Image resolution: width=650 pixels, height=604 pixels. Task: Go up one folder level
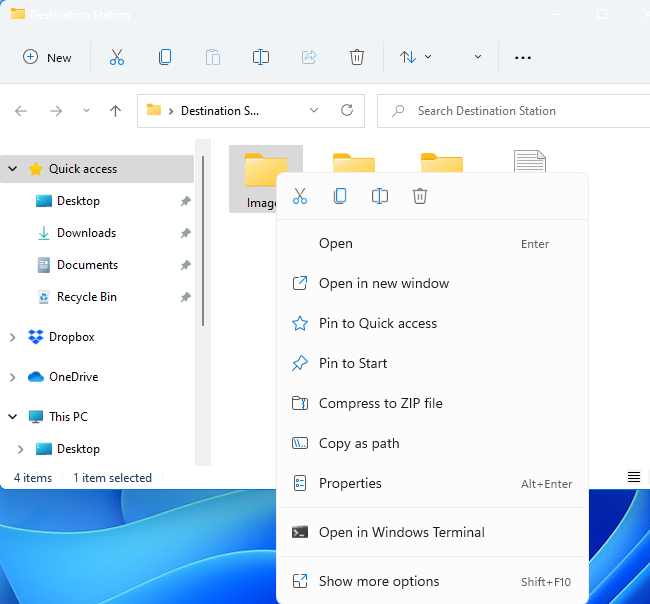115,111
